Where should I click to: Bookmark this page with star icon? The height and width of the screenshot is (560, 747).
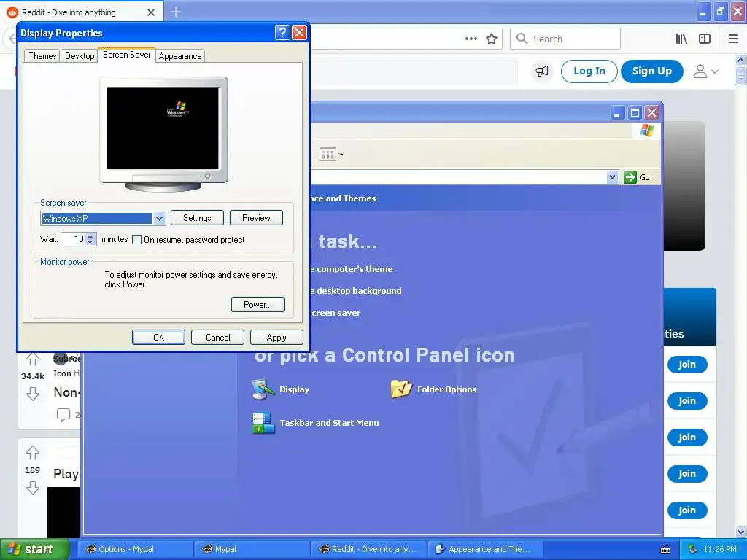[492, 39]
